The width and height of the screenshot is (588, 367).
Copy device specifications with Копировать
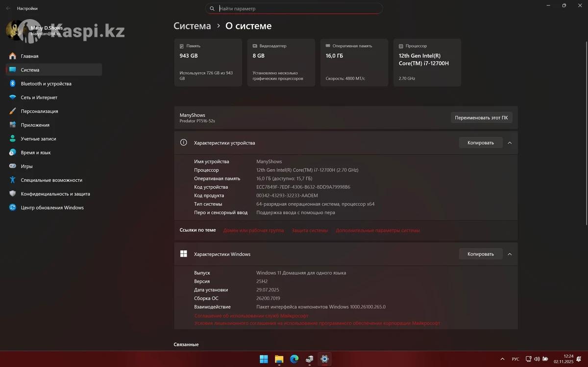[x=480, y=143]
